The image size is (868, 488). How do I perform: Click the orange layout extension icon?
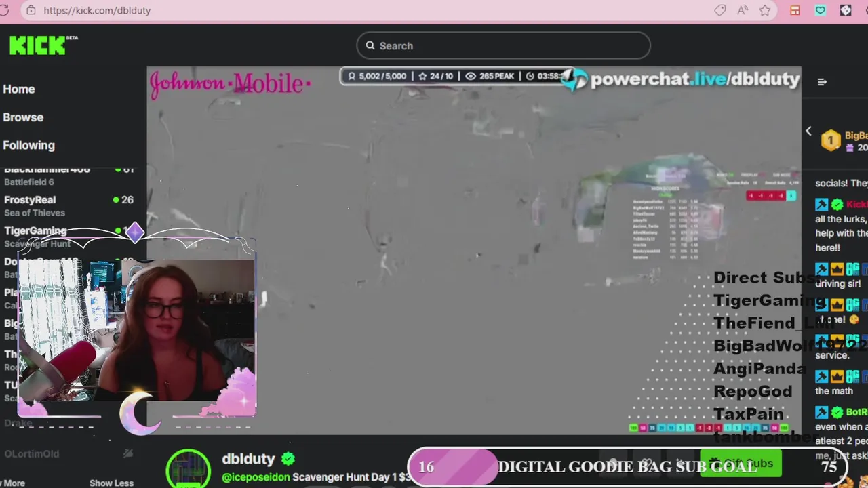795,10
